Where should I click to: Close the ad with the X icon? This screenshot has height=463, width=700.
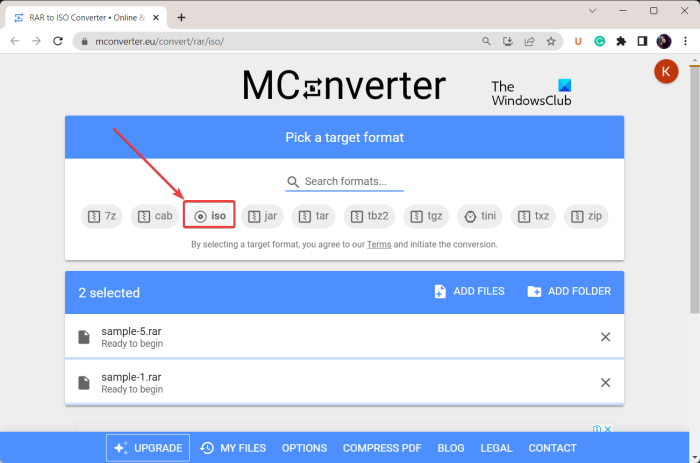608,429
